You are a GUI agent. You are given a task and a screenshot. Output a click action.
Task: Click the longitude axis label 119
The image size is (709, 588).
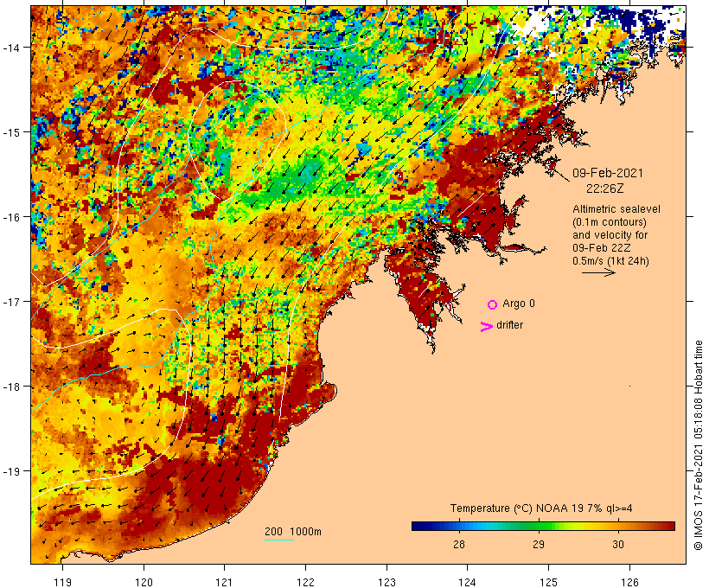click(63, 582)
